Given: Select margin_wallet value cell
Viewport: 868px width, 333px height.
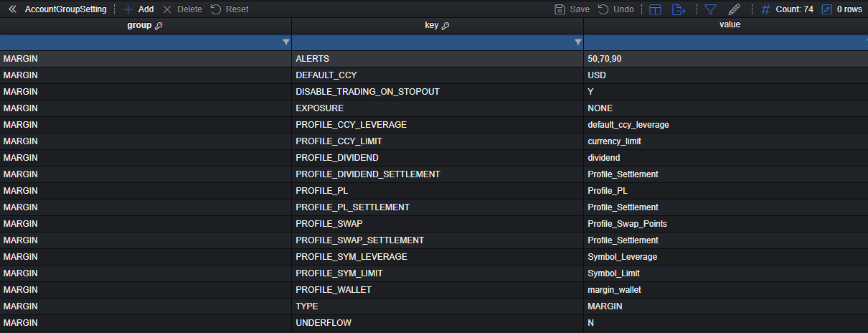Looking at the screenshot, I should click(726, 290).
